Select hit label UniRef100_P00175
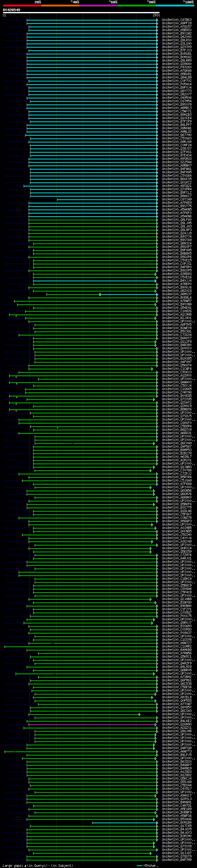 [176, 616]
